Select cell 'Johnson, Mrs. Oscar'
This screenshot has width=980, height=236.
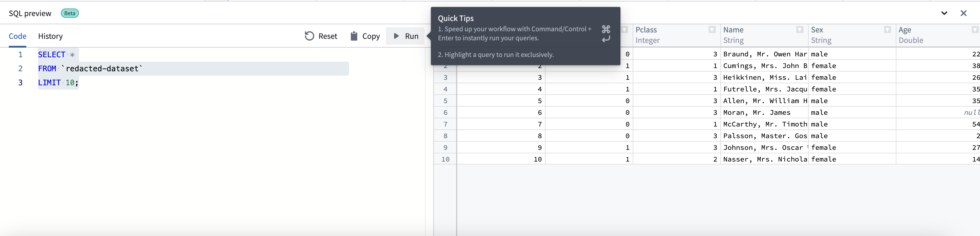pos(764,147)
